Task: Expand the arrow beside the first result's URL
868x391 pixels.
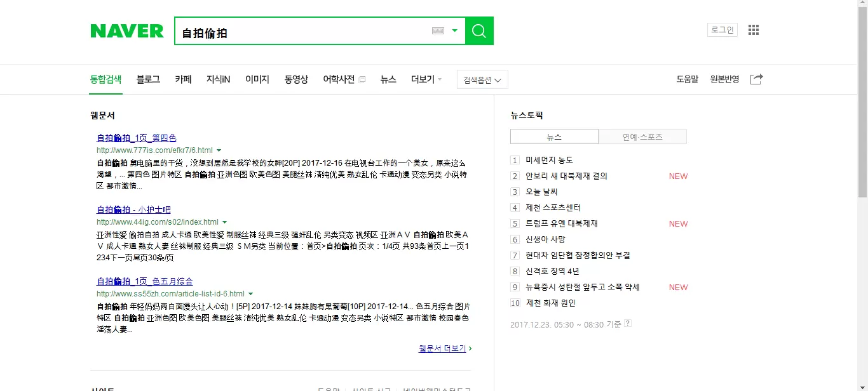Action: coord(219,150)
